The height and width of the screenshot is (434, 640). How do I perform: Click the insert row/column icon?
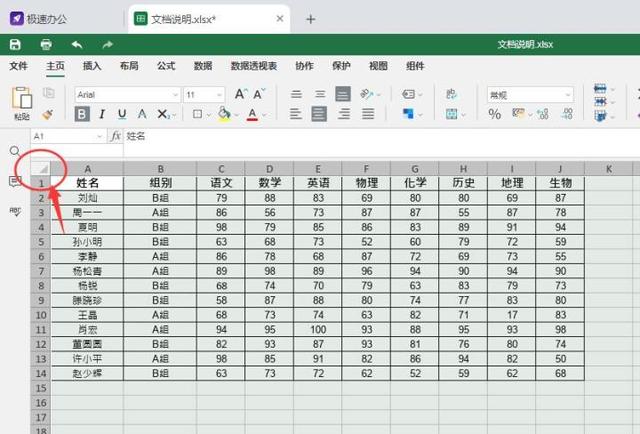point(600,89)
